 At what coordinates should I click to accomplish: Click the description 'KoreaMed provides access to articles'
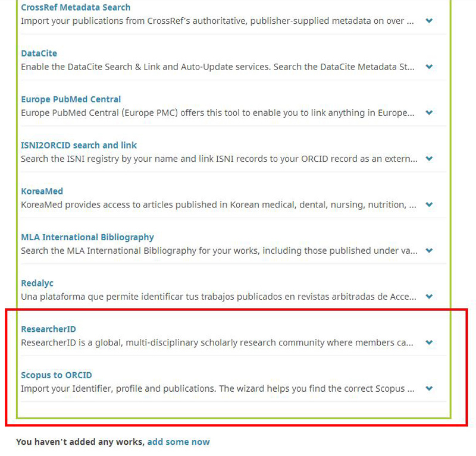97,205
